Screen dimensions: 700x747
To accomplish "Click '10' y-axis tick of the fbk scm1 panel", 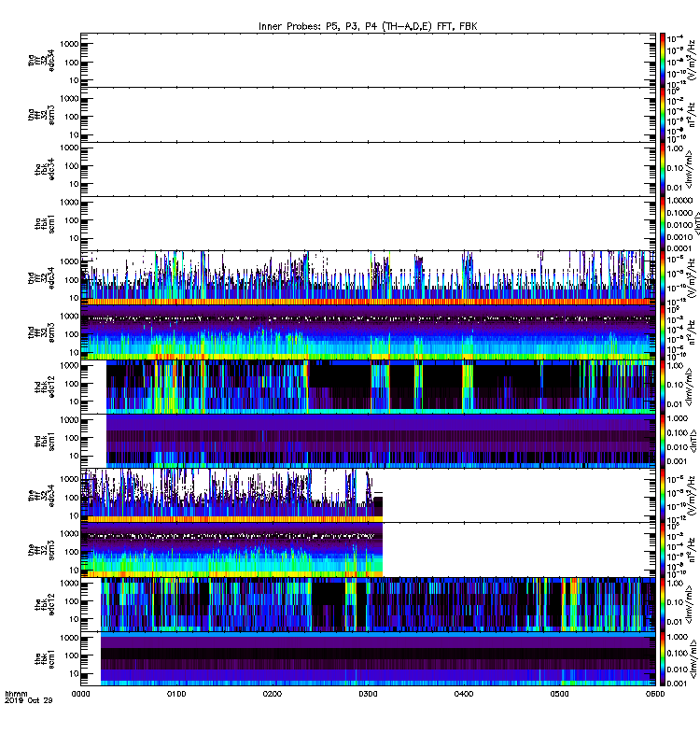I will tap(74, 673).
